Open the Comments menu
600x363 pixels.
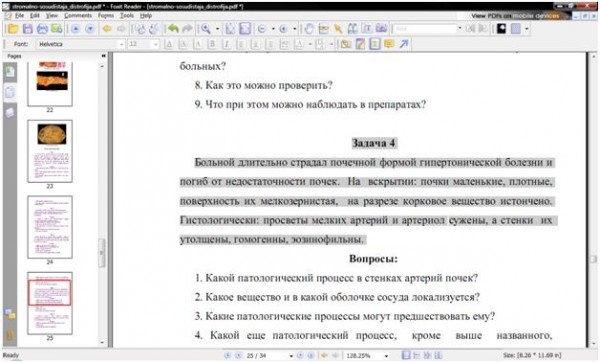tap(78, 15)
